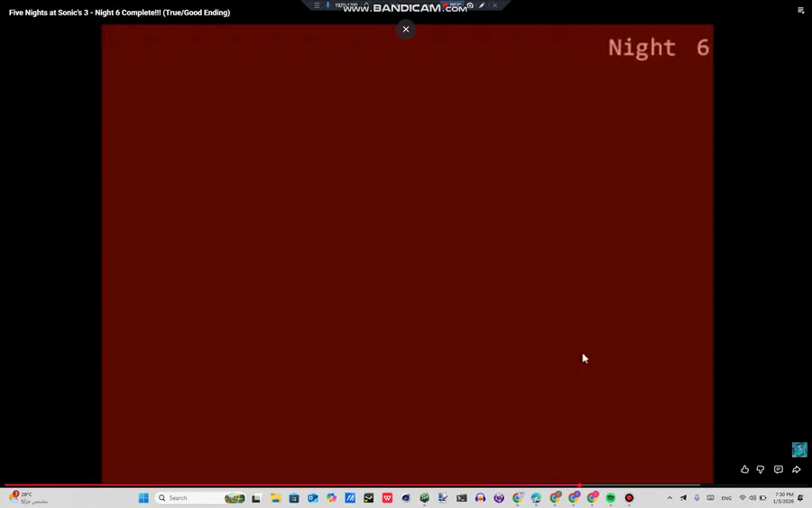Click the video progress bar scrubber
Screen dimensions: 812x508
579,485
